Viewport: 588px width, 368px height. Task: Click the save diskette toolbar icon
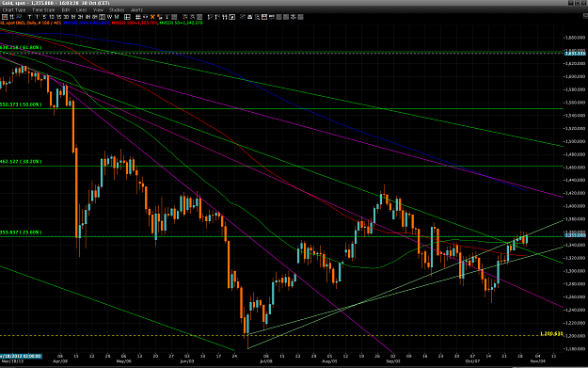(264, 17)
